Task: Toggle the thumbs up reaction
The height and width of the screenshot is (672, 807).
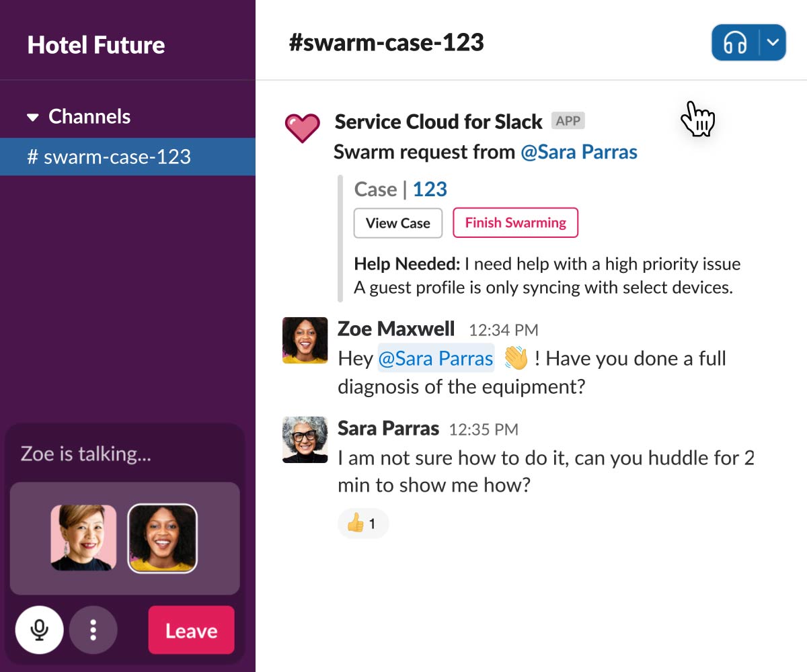Action: (362, 523)
